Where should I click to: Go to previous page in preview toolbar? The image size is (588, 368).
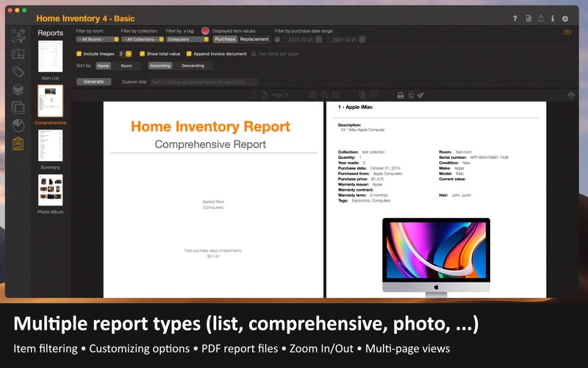click(254, 95)
